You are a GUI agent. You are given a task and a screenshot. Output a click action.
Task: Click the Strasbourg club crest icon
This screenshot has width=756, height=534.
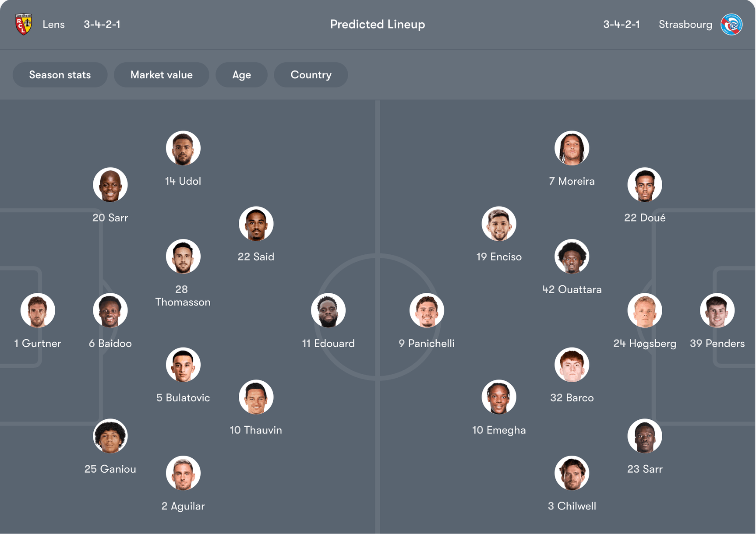point(731,25)
